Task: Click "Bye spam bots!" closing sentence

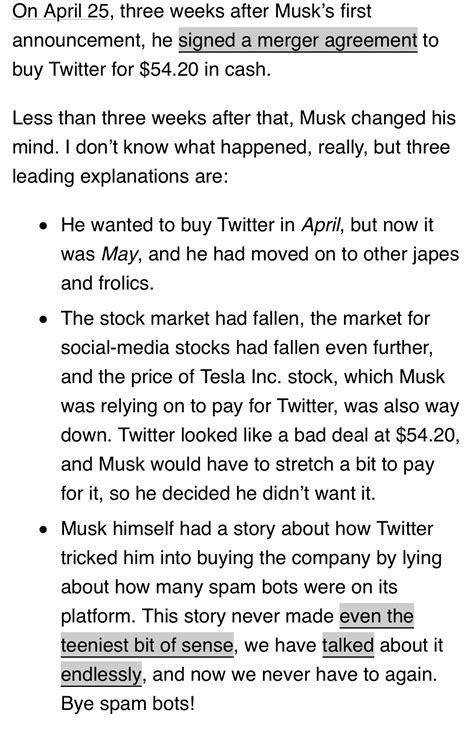Action: (x=128, y=704)
